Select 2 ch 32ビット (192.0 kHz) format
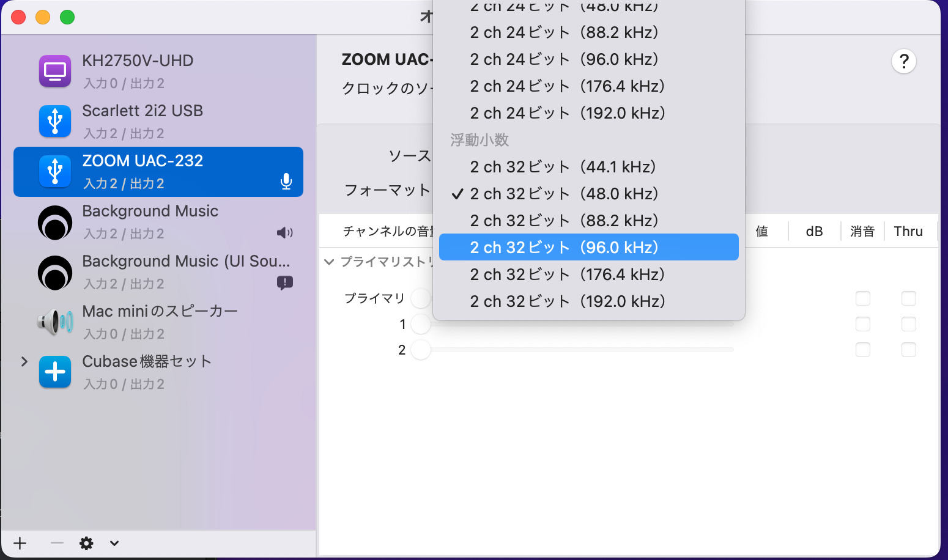Image resolution: width=948 pixels, height=560 pixels. point(589,301)
